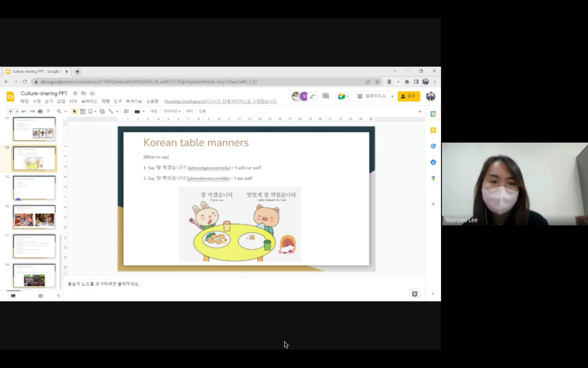Viewport: 588px width, 368px height.
Task: Click the 테마 (Theme) toolbar button
Action: (189, 111)
